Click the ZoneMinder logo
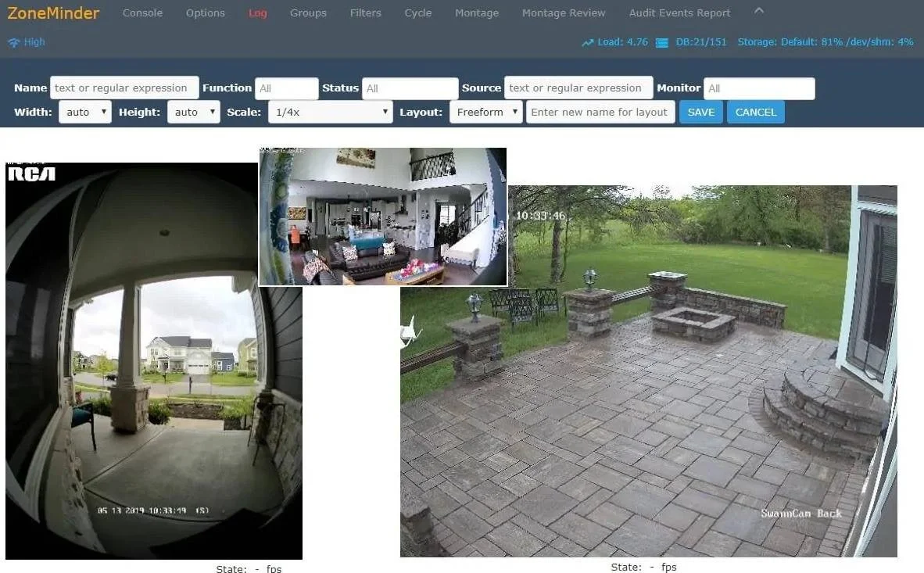 53,13
